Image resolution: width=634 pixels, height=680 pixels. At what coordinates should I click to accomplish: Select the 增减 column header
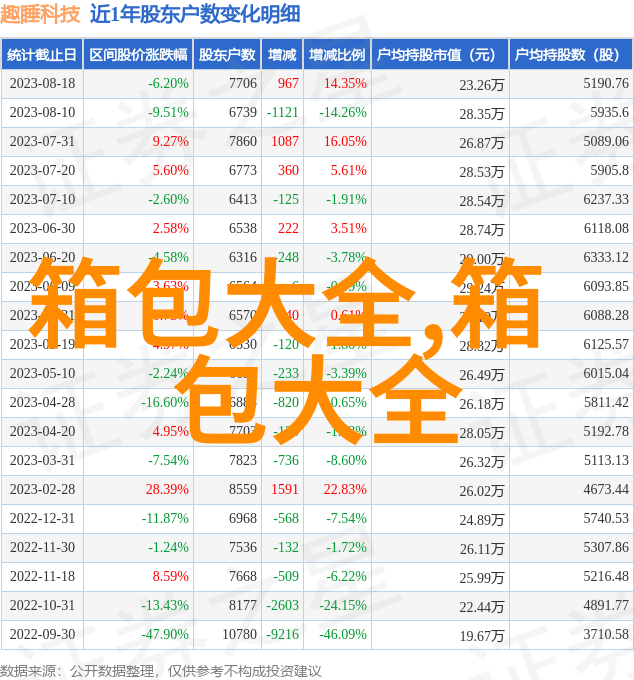point(282,55)
